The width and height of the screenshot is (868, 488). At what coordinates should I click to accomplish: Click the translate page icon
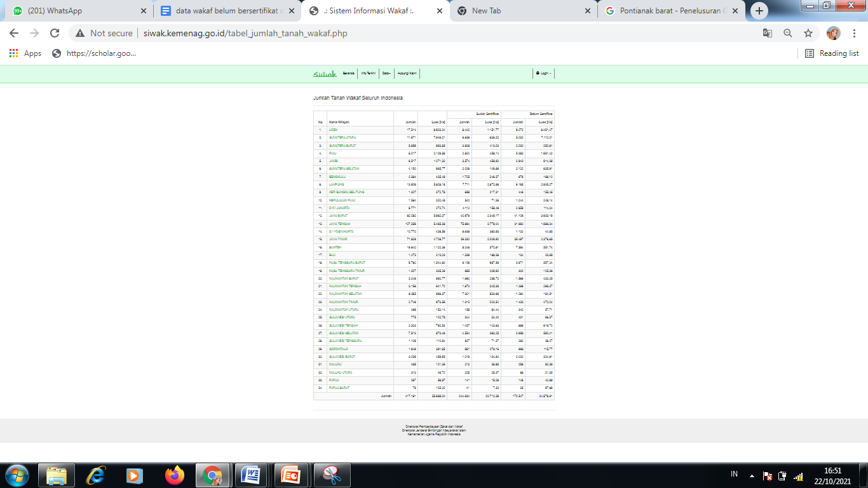pos(768,33)
